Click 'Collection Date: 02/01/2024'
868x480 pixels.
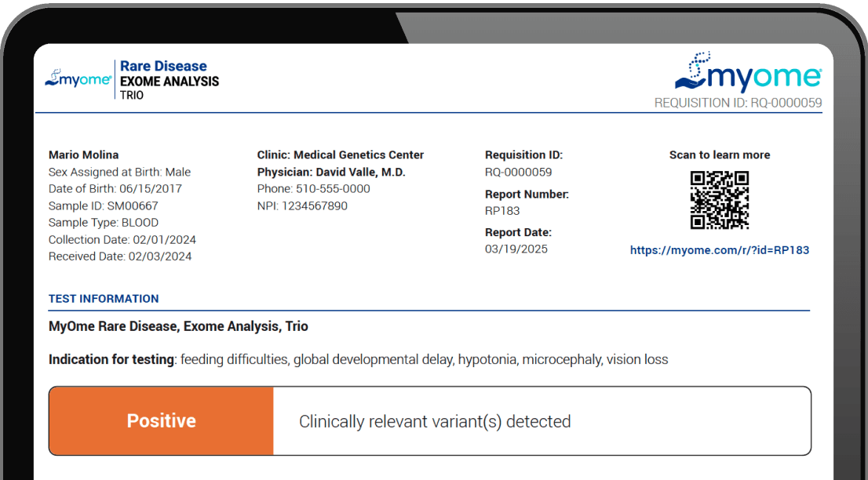[122, 240]
